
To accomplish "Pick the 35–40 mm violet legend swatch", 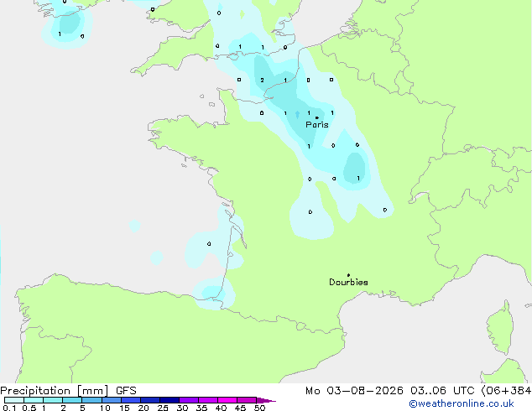I will pyautogui.click(x=208, y=400).
